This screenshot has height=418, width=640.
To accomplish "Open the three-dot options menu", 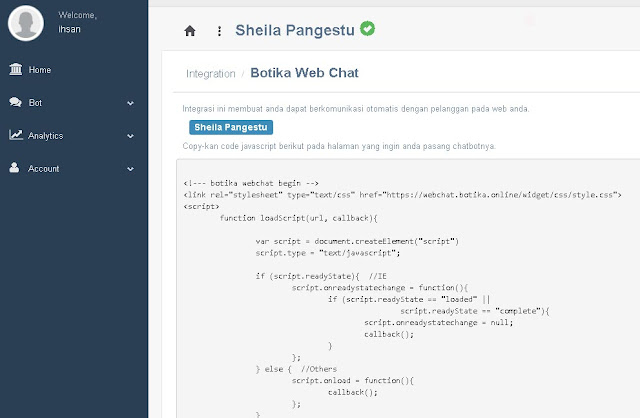I will pos(219,31).
